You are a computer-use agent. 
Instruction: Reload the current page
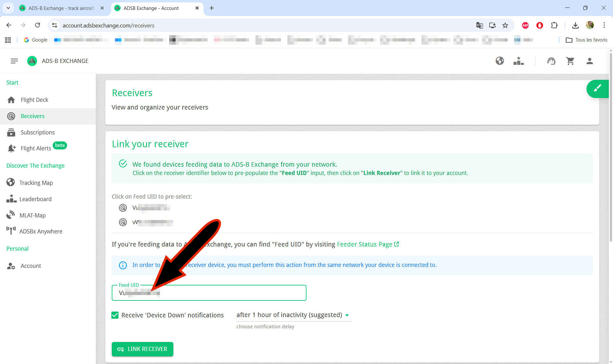(x=37, y=25)
